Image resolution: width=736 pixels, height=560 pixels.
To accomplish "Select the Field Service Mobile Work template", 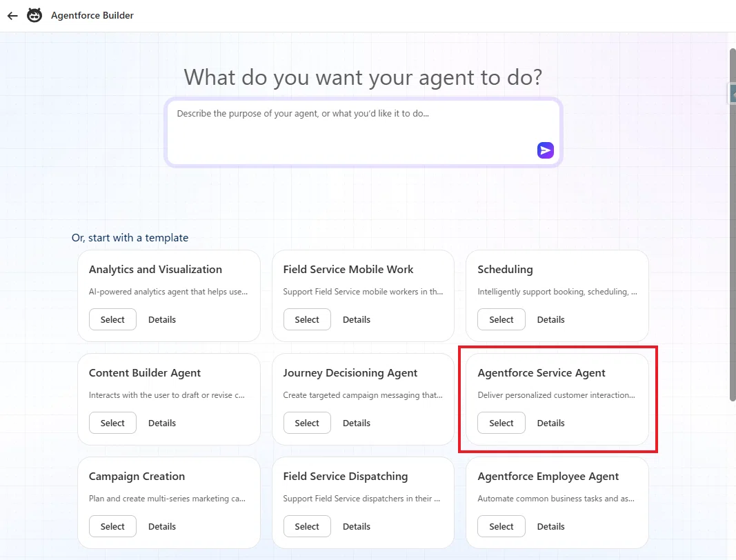I will [307, 319].
